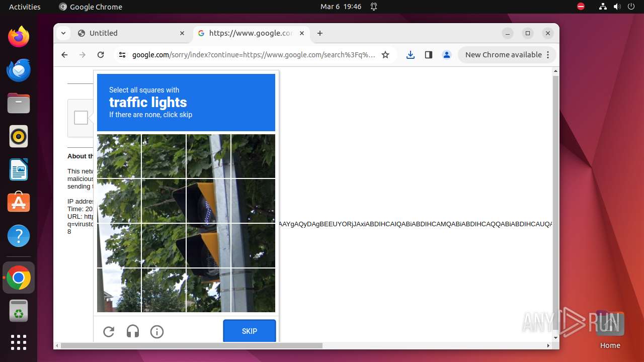644x362 pixels.
Task: Click New Chrome available update button
Action: (x=507, y=55)
